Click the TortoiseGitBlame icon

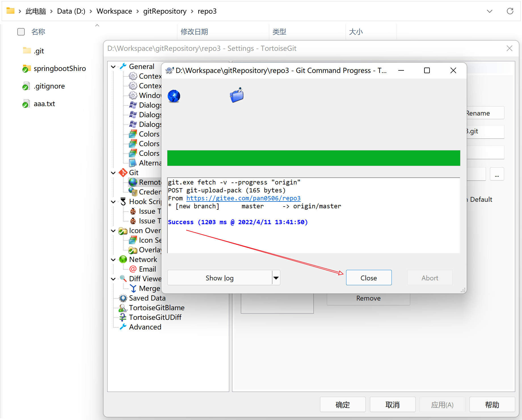[x=123, y=308]
